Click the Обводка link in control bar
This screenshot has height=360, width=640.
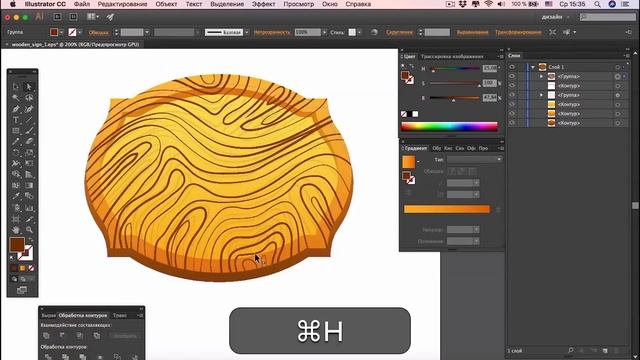point(98,32)
